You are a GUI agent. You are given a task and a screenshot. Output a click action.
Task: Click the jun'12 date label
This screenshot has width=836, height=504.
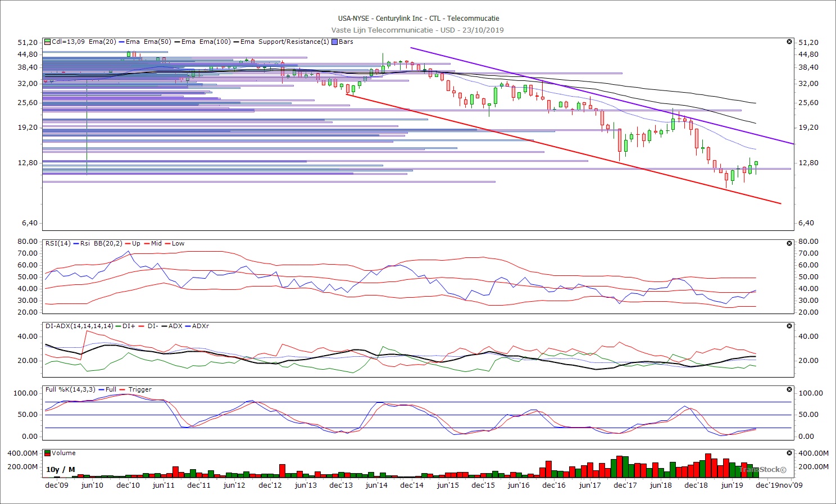(234, 485)
